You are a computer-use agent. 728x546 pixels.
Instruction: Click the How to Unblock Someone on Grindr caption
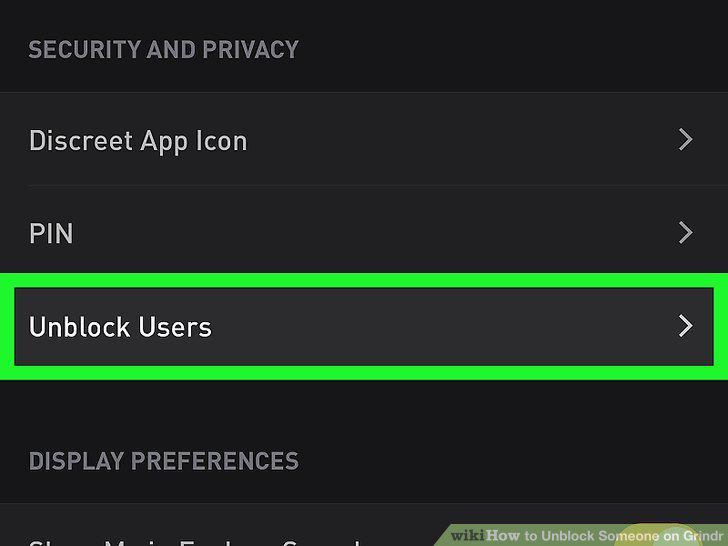click(606, 536)
